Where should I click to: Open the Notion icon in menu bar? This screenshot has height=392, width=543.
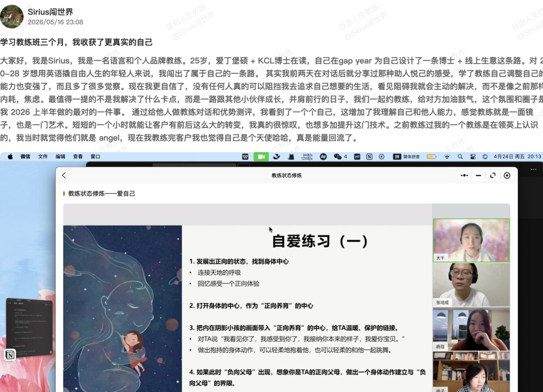click(x=369, y=156)
